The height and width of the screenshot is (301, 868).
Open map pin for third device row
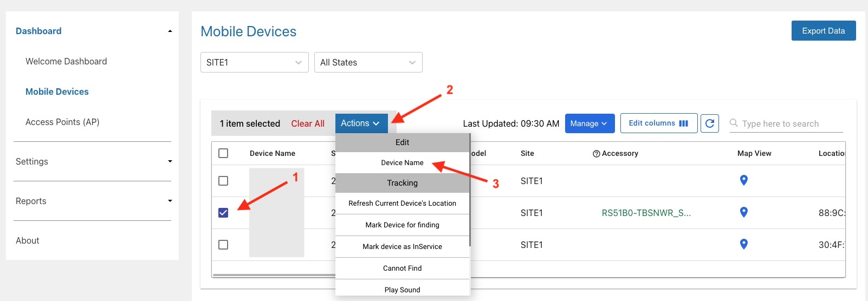tap(744, 244)
